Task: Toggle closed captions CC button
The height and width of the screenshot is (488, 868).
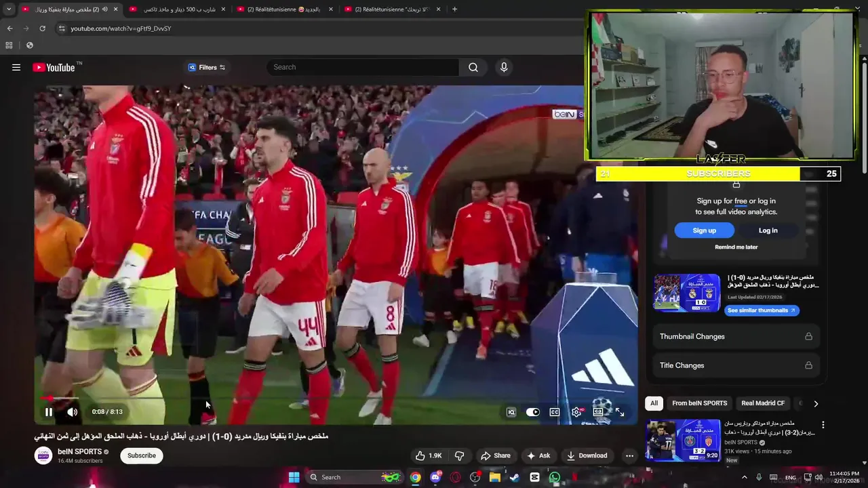Action: coord(555,412)
